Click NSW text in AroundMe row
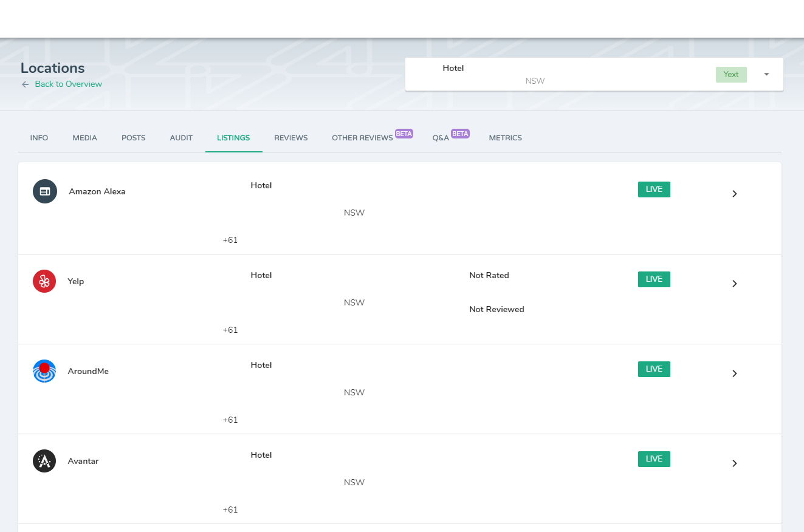Viewport: 804px width, 532px height. tap(354, 392)
